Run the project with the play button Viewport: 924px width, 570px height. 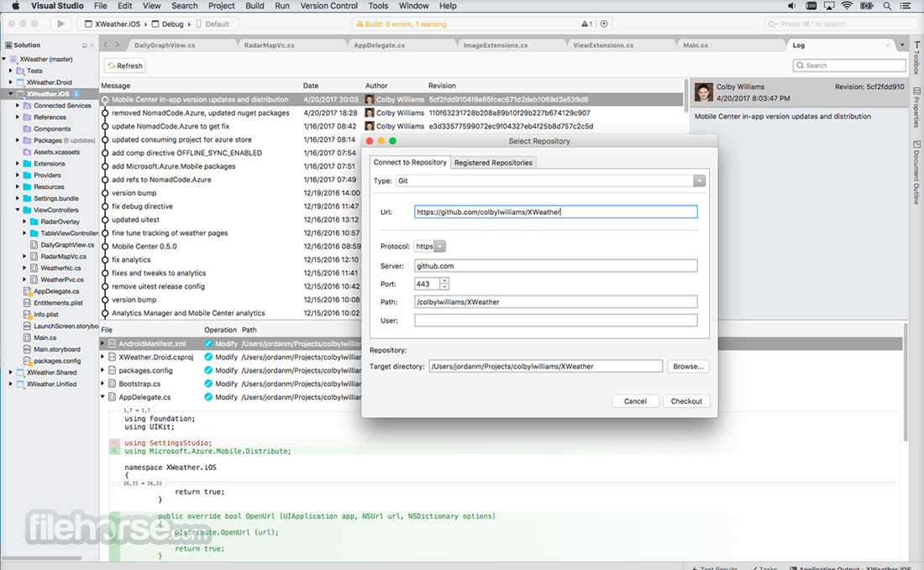tap(60, 24)
